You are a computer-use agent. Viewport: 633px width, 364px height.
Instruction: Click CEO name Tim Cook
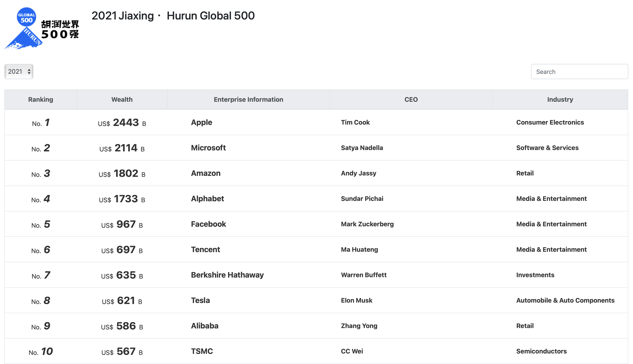355,122
